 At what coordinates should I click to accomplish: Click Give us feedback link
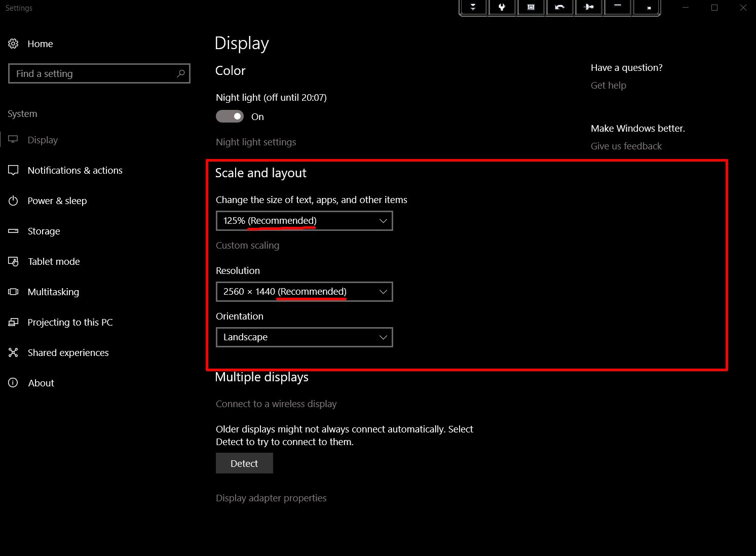pyautogui.click(x=626, y=146)
